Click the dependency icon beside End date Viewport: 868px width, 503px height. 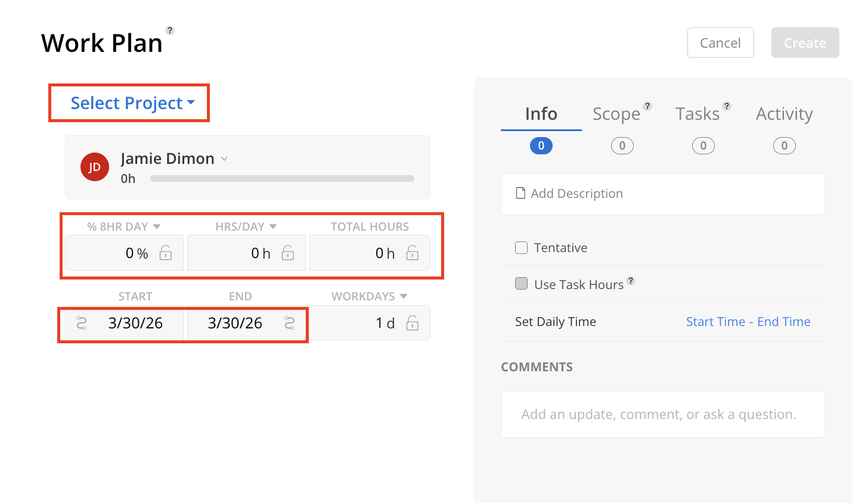290,323
